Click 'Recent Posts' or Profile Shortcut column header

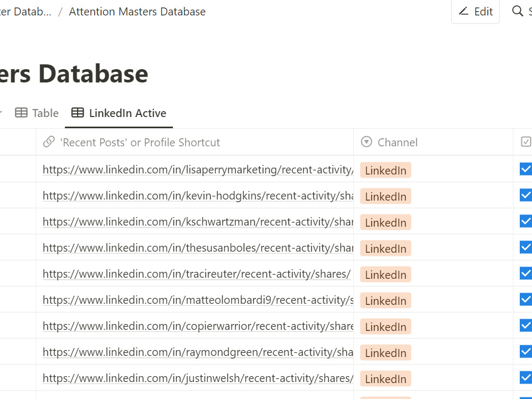(x=194, y=142)
